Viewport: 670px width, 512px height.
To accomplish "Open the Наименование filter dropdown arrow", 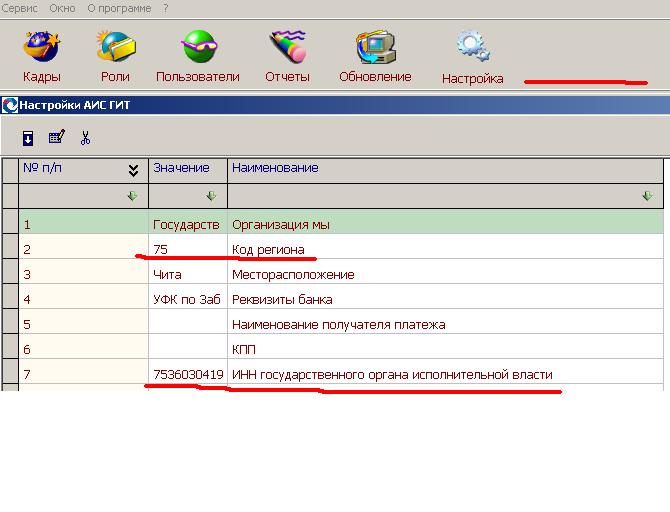I will click(647, 196).
